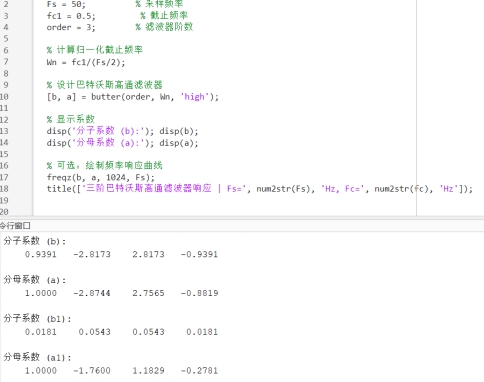Click disp(a); at the end of line 14

point(179,143)
